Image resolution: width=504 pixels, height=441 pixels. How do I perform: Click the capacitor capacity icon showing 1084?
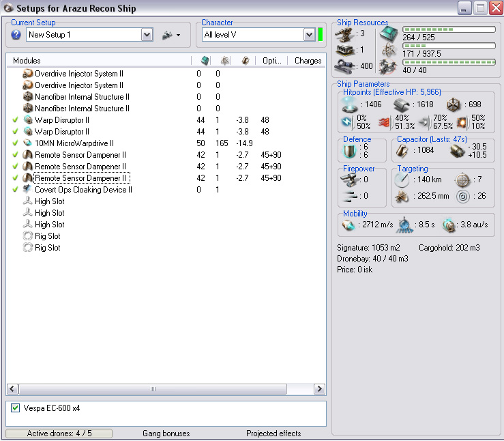coord(402,151)
